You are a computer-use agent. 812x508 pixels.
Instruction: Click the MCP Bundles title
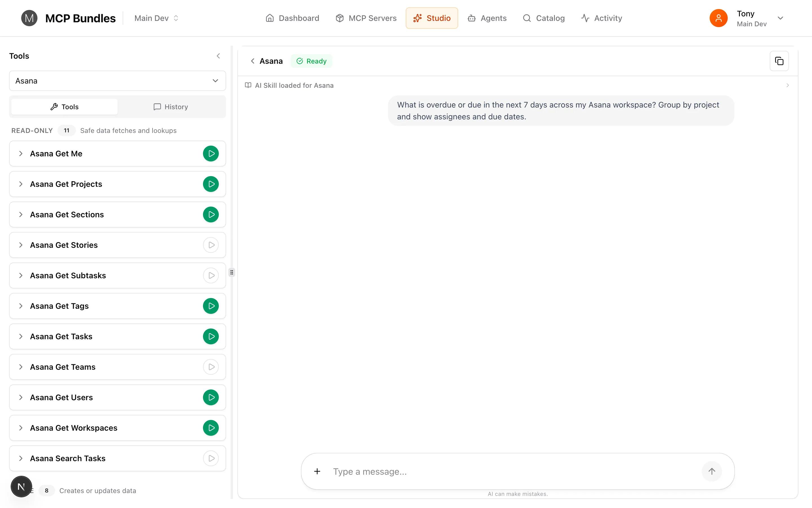(80, 18)
